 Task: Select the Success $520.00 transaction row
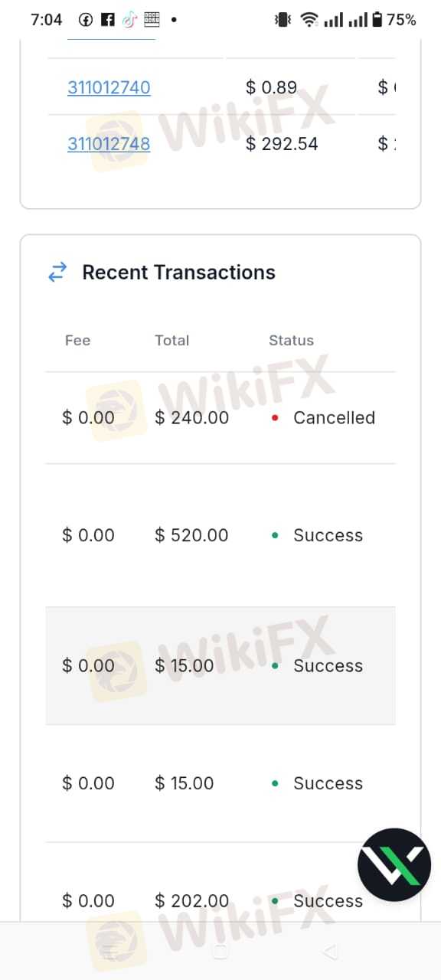coord(220,535)
